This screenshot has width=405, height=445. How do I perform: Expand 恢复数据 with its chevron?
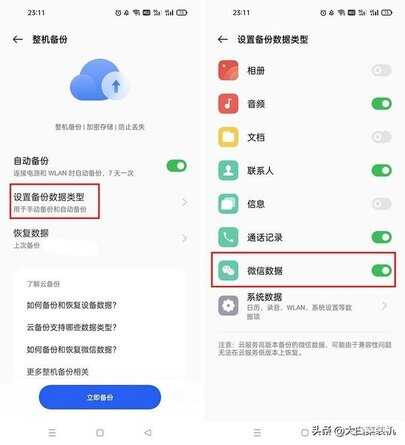click(185, 238)
